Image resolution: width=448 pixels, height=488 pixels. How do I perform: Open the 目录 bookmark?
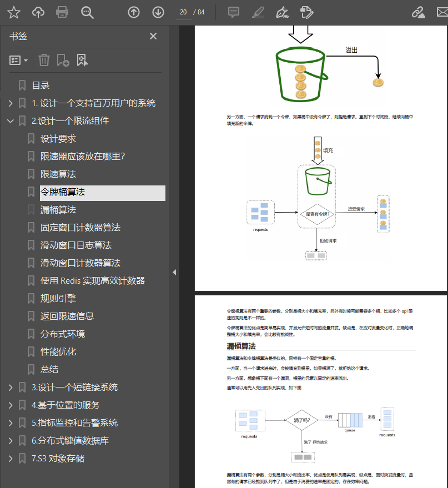coord(41,85)
